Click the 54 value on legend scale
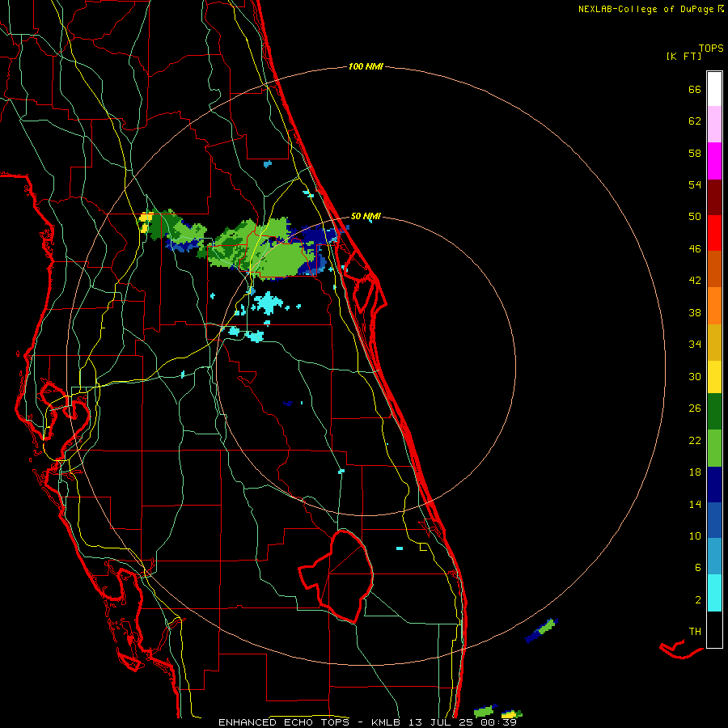 tap(695, 184)
